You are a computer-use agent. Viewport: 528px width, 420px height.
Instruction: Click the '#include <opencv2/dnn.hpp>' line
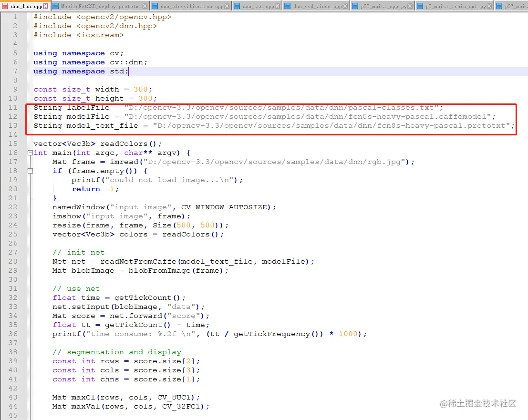tap(95, 26)
